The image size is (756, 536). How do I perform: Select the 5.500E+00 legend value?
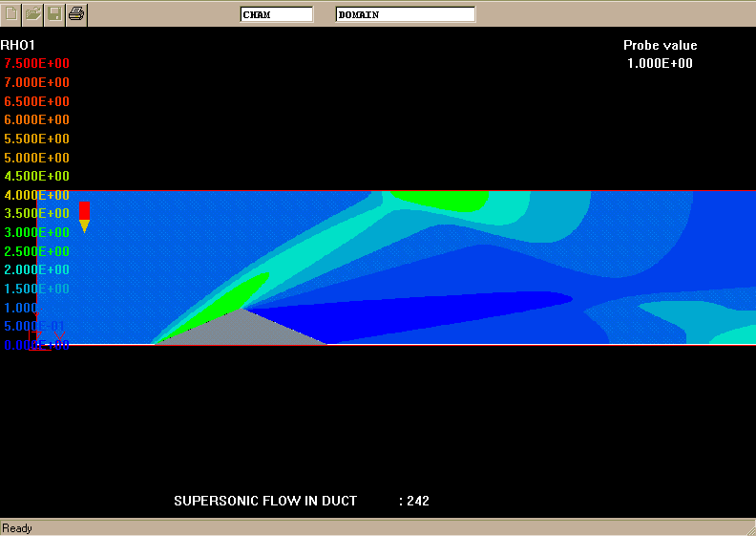[36, 139]
